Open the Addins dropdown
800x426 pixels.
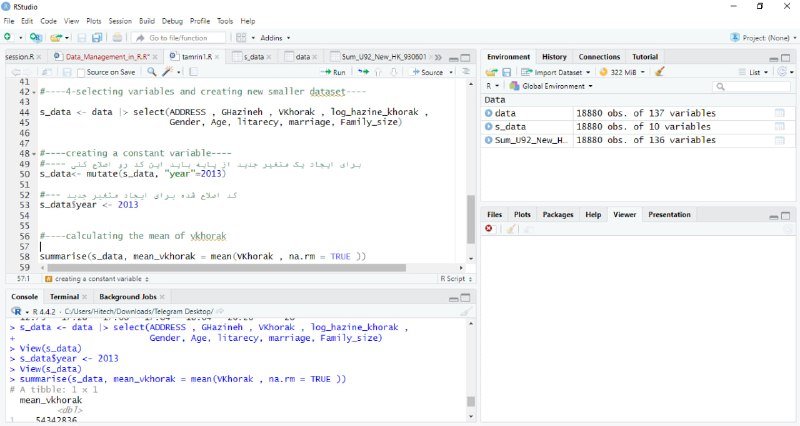275,38
